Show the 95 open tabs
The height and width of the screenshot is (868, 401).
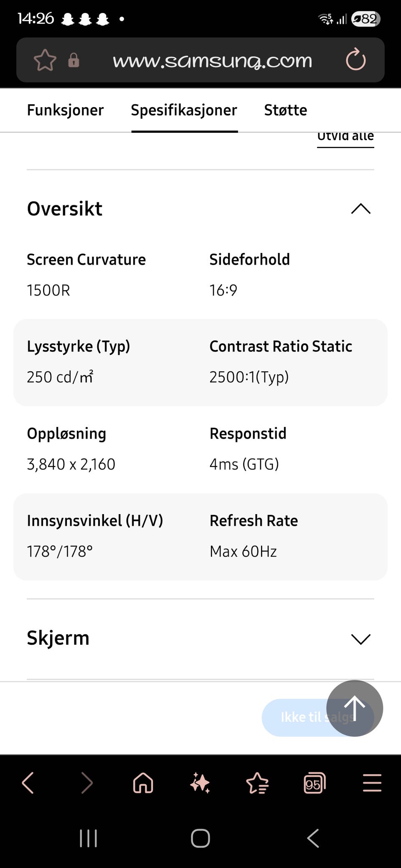coord(314,783)
